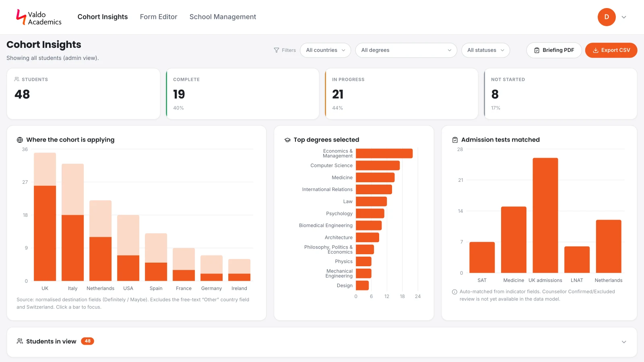Click the Design bar
644x362 pixels.
pyautogui.click(x=362, y=286)
